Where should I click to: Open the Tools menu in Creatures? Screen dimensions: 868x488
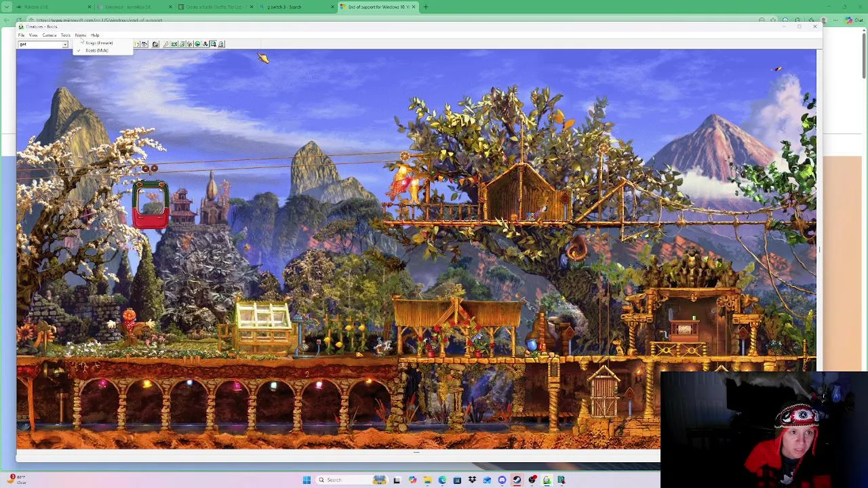point(66,35)
